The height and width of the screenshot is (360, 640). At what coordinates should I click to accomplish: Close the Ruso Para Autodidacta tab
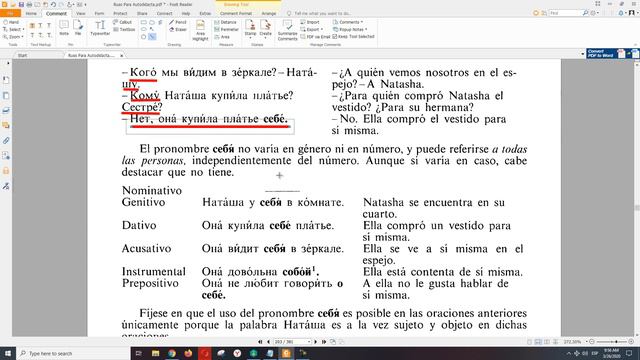tap(121, 55)
